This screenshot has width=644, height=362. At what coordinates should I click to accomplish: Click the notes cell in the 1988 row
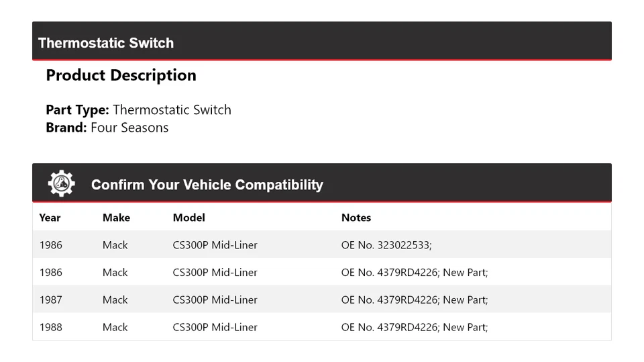(414, 327)
